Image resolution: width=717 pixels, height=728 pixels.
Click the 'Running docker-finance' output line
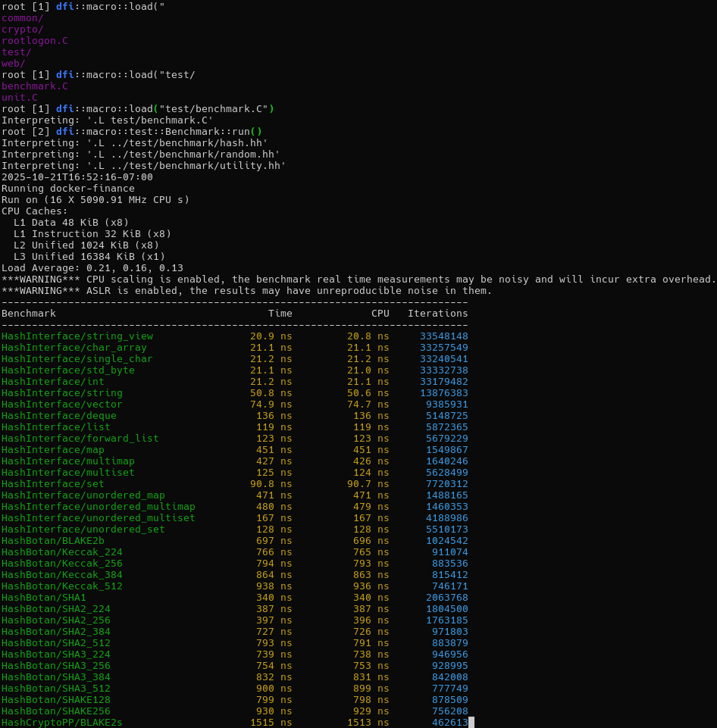68,188
